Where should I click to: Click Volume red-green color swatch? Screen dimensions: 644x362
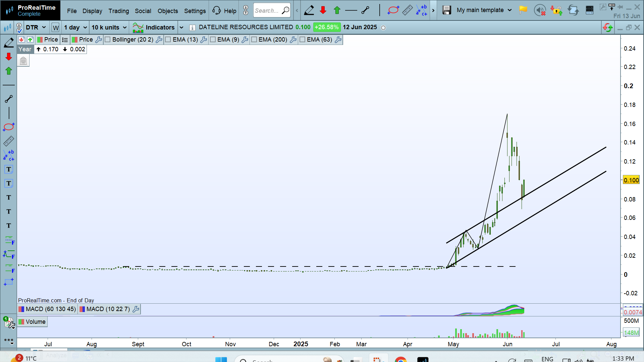pos(21,322)
